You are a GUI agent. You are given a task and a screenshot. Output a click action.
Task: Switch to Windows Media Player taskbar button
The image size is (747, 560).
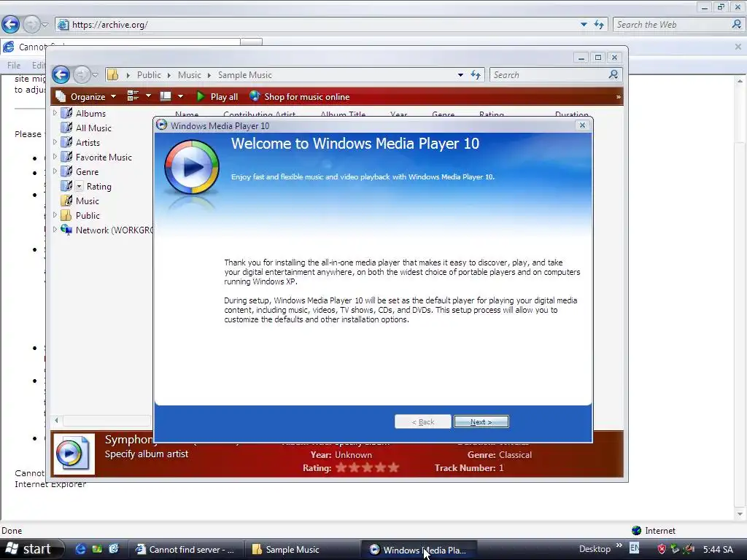click(421, 550)
